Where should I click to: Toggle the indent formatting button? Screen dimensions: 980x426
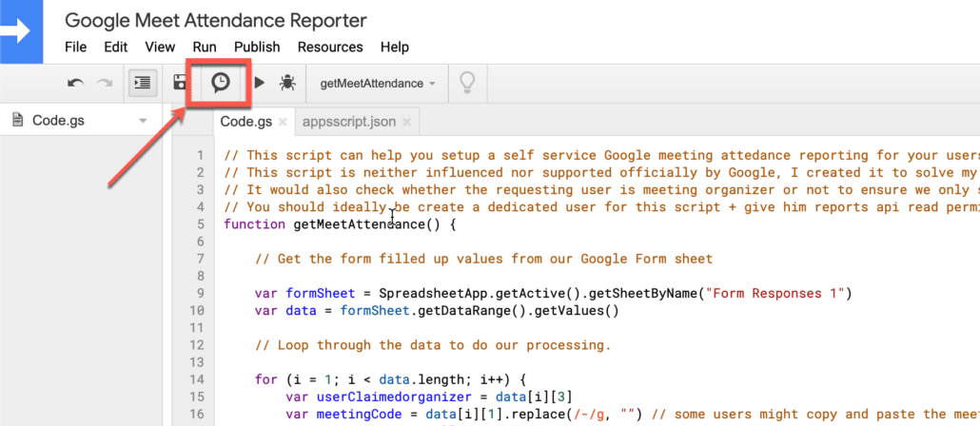[x=143, y=83]
